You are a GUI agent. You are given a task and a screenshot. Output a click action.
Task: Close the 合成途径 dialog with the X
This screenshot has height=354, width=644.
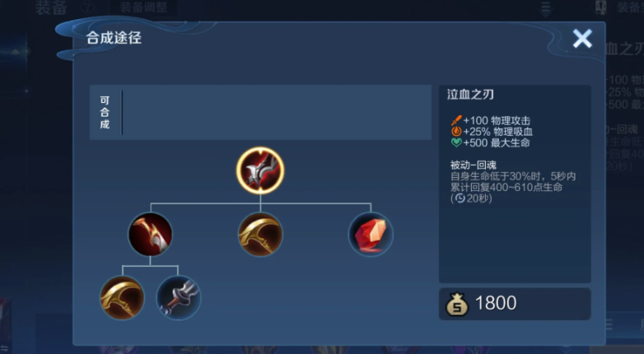pyautogui.click(x=582, y=39)
